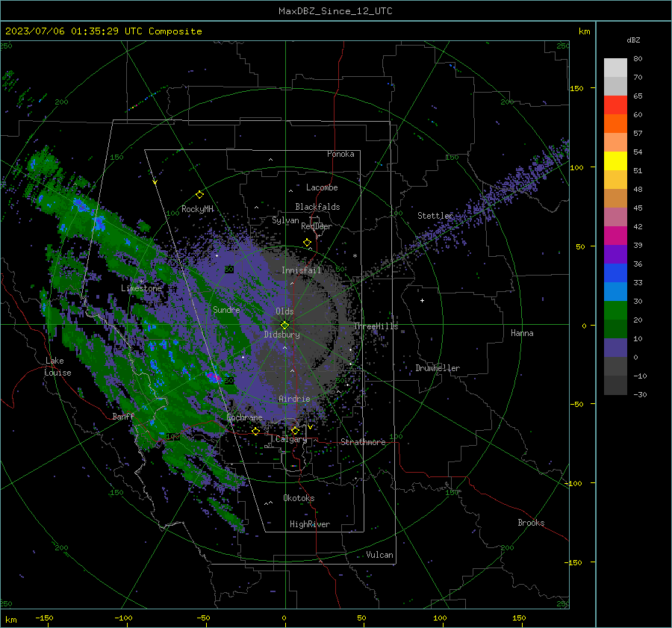Screen dimensions: 672x628
Task: Click the Blackfalds city label
Action: [317, 207]
